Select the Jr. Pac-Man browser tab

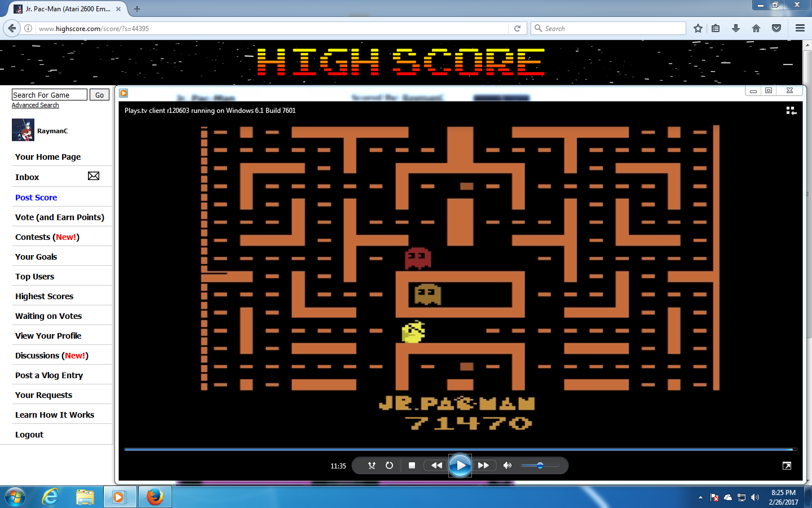68,9
